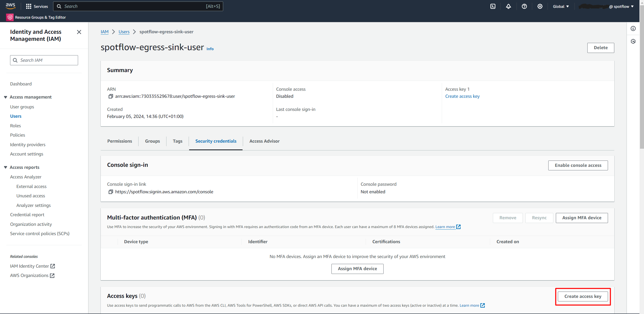Select the Security credentials tab
The image size is (644, 314).
(x=216, y=141)
